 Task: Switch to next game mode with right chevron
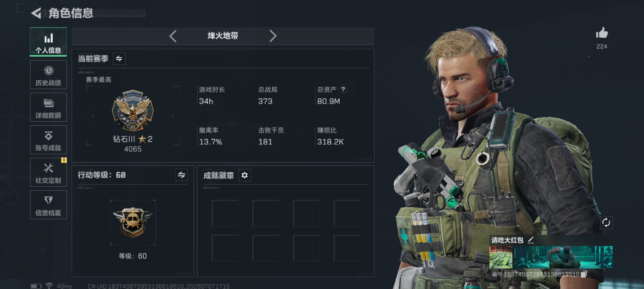[273, 36]
